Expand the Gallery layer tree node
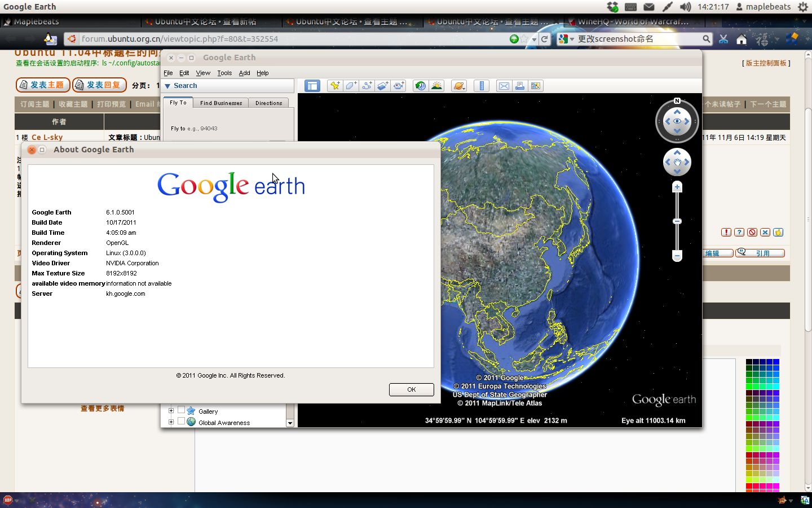Screen dimensions: 812x508 tap(171, 411)
